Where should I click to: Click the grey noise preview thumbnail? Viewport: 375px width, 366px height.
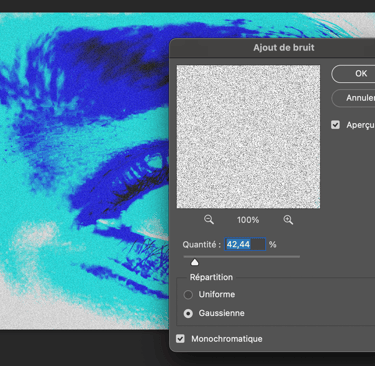[248, 137]
